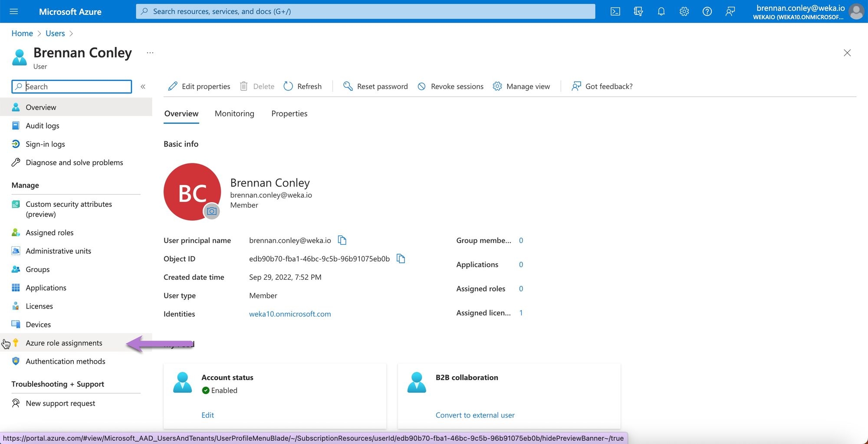The height and width of the screenshot is (444, 868).
Task: Change profile photo via camera icon
Action: pyautogui.click(x=212, y=211)
